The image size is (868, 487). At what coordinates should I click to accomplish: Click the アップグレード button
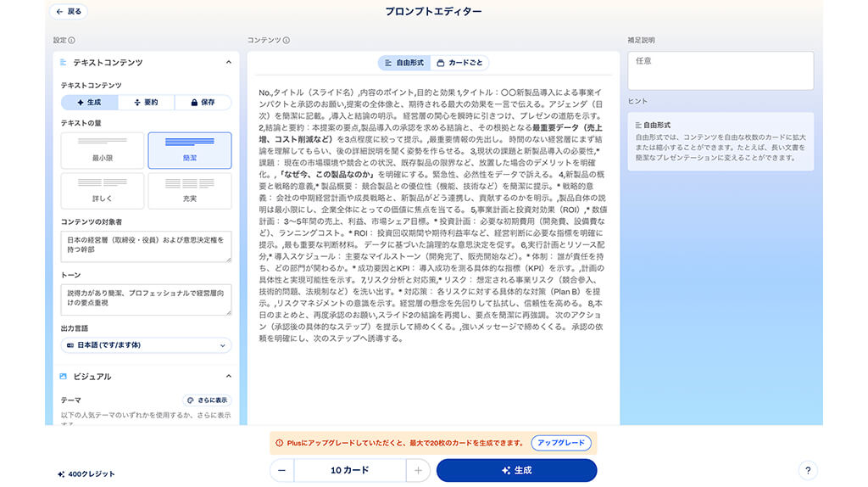point(561,443)
